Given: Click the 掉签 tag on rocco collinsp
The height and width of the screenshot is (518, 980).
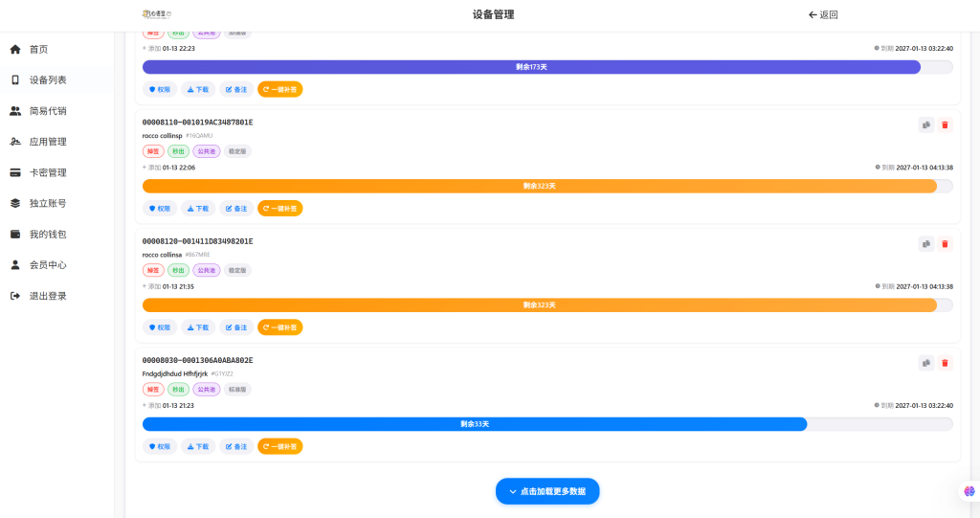Looking at the screenshot, I should pyautogui.click(x=153, y=151).
